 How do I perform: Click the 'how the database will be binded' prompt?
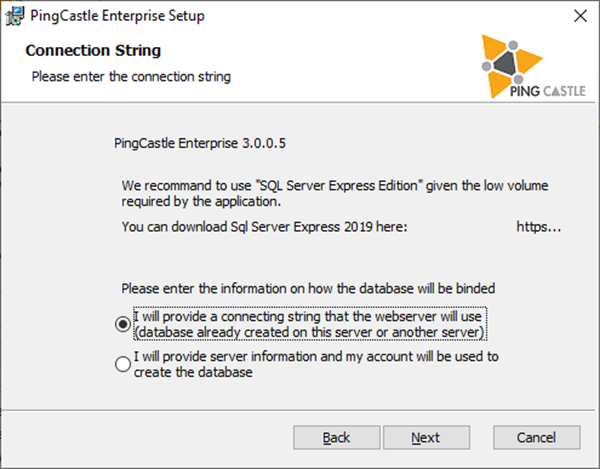pos(308,288)
